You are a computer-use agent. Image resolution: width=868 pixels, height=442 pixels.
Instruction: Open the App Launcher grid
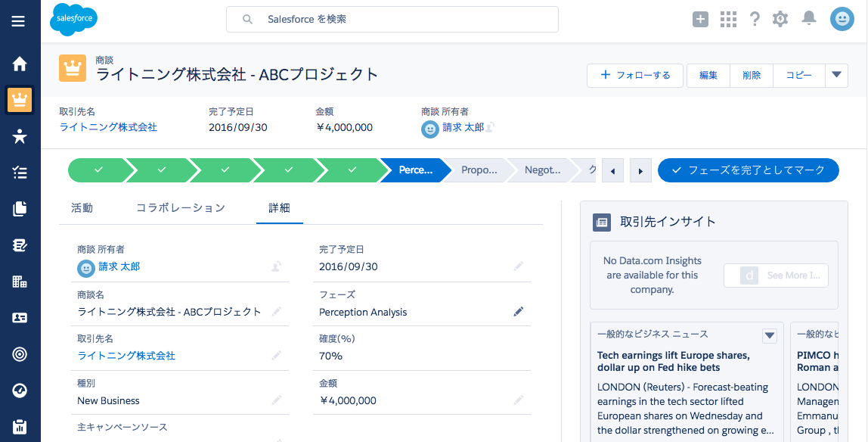728,20
